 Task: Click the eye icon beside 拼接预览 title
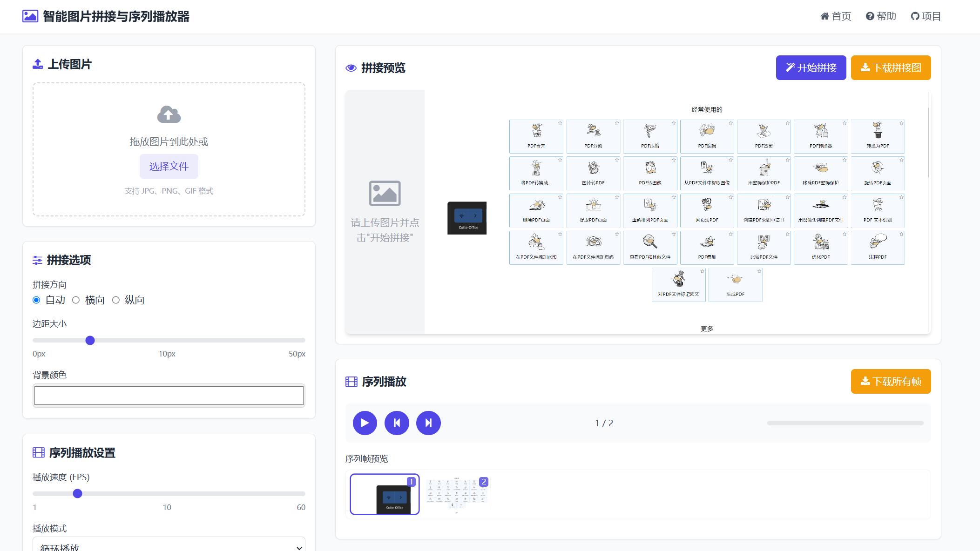point(351,68)
